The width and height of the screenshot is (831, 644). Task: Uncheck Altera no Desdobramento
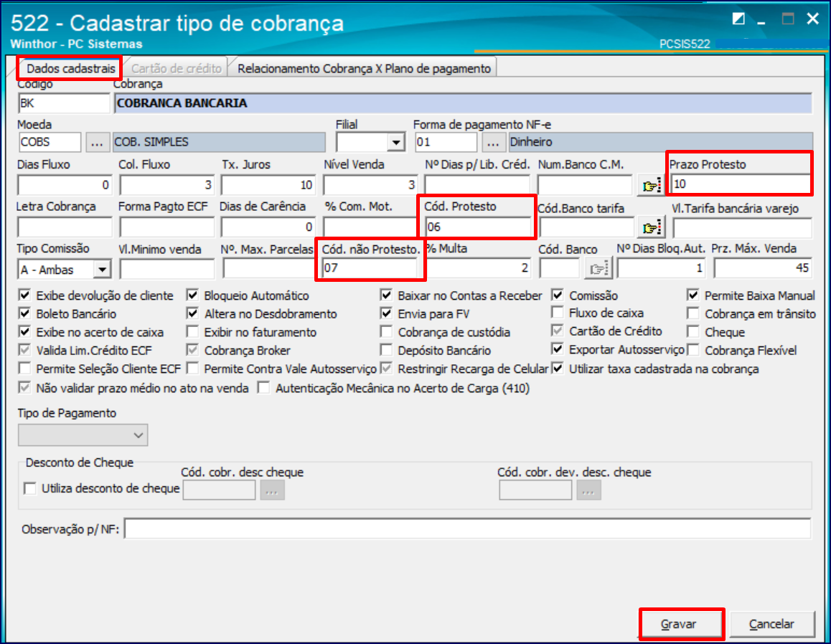click(x=192, y=313)
